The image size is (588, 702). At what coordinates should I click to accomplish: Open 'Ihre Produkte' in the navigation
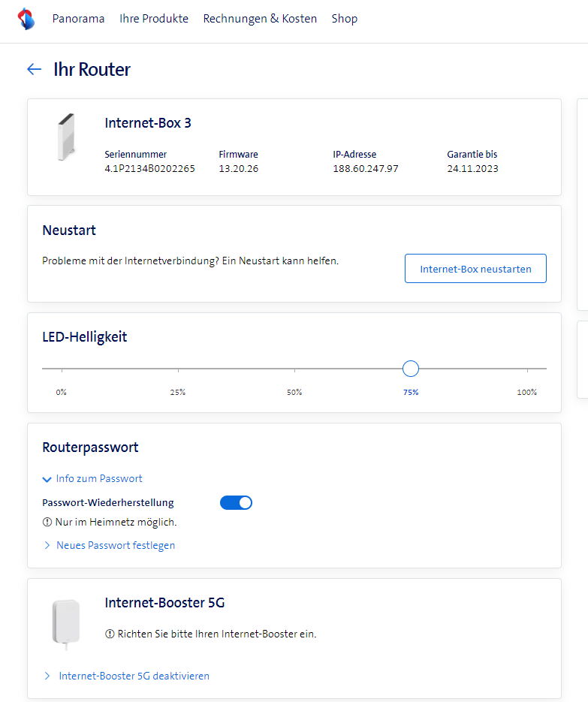coord(154,19)
